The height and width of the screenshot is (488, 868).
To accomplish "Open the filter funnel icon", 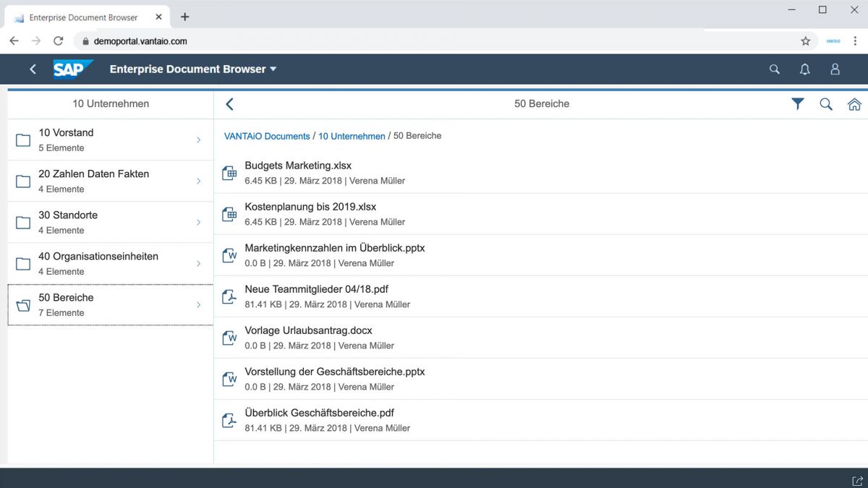I will 798,104.
